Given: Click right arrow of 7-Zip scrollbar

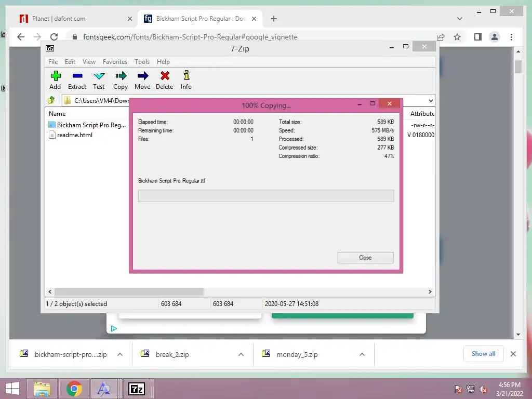Looking at the screenshot, I should pos(430,291).
